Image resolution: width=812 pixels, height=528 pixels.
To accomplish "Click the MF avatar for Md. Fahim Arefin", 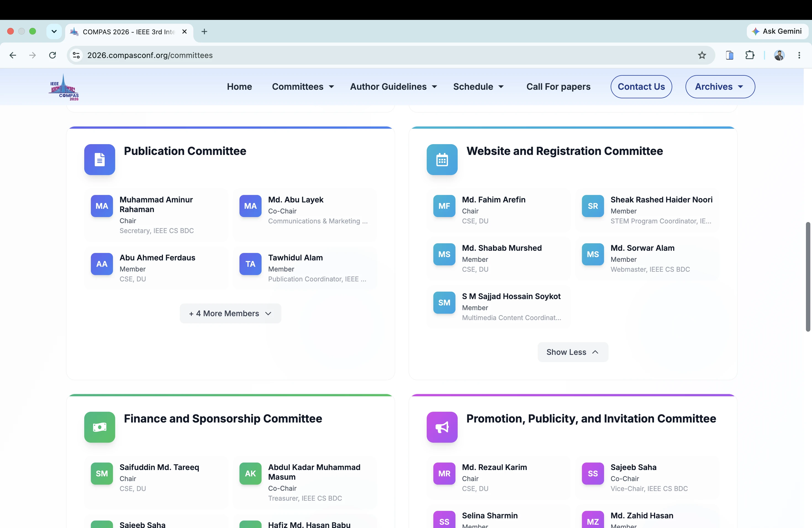I will (x=444, y=206).
